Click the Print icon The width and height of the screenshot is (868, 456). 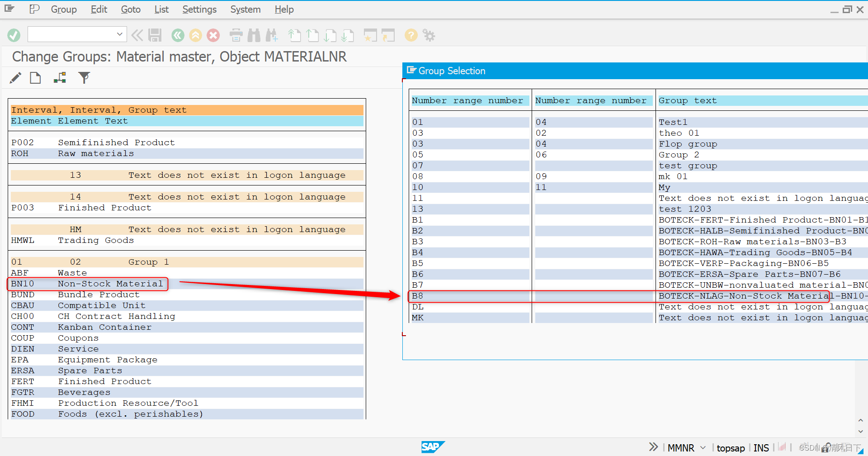click(236, 35)
